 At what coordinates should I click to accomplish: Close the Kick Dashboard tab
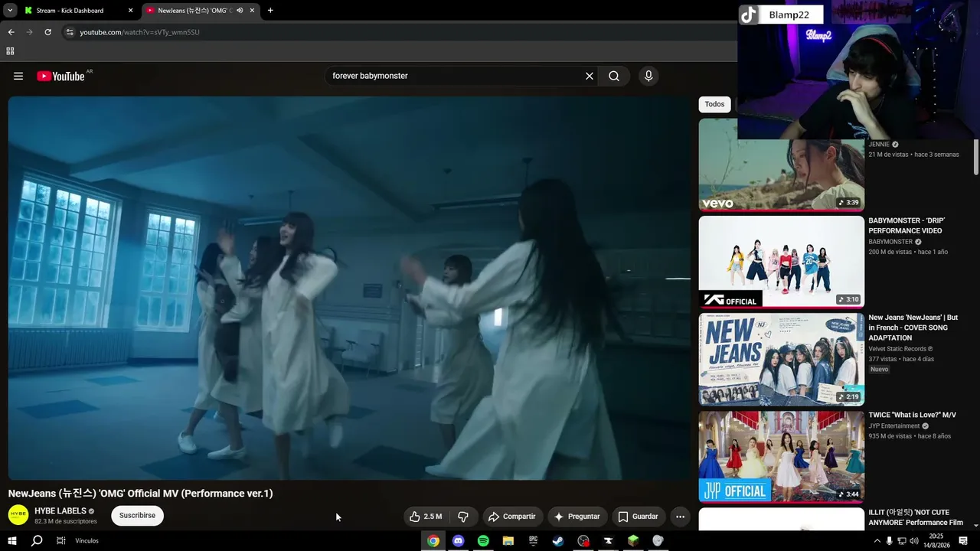click(x=131, y=11)
